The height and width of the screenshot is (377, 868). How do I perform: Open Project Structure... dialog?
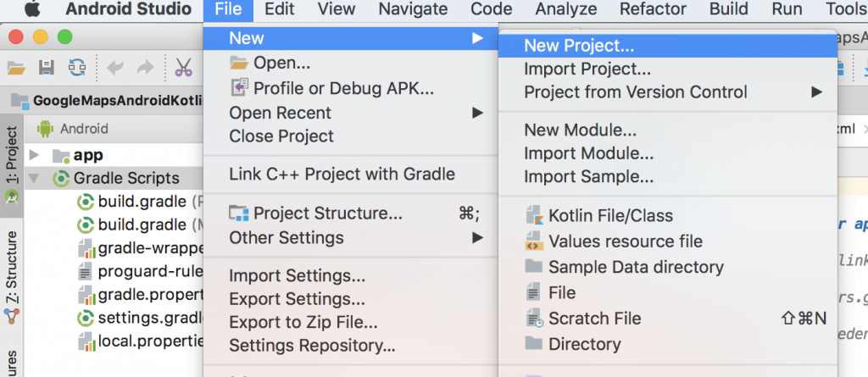(x=350, y=213)
